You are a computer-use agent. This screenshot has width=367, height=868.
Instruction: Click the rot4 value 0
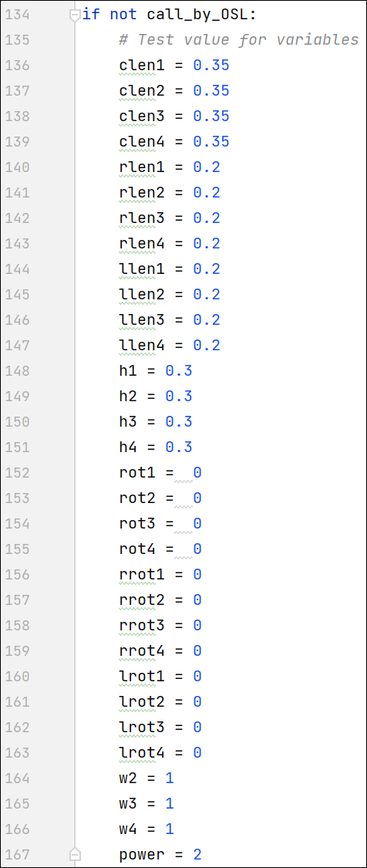(x=197, y=549)
